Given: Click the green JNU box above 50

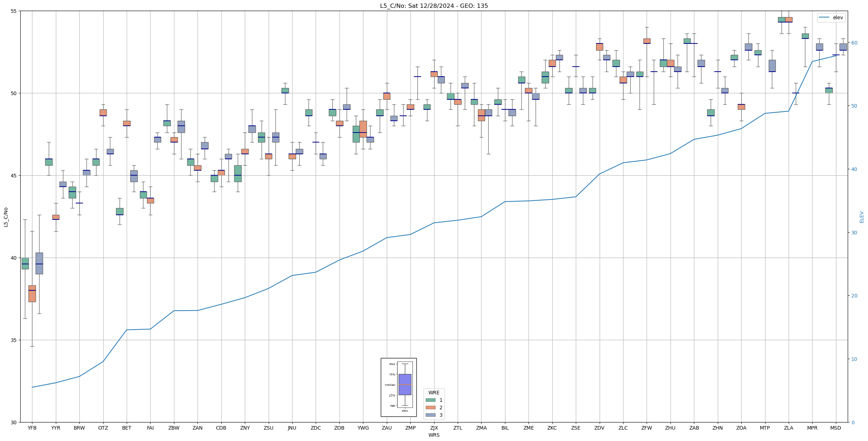Looking at the screenshot, I should coord(285,90).
